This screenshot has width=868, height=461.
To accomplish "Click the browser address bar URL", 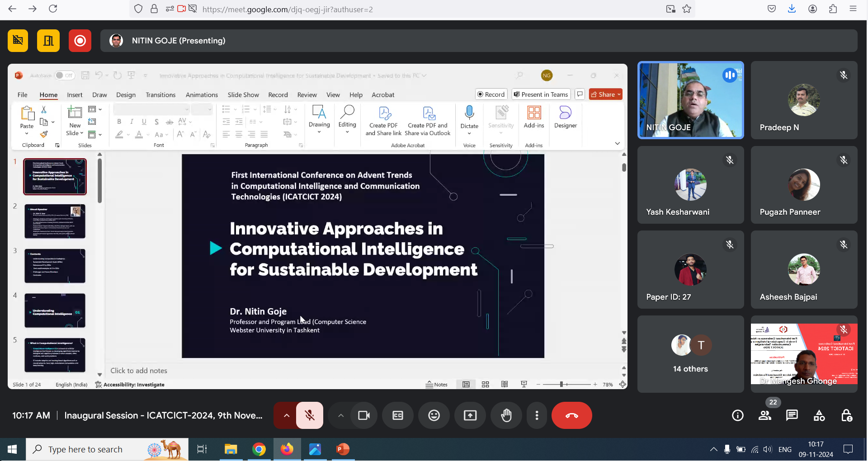I will [x=288, y=9].
